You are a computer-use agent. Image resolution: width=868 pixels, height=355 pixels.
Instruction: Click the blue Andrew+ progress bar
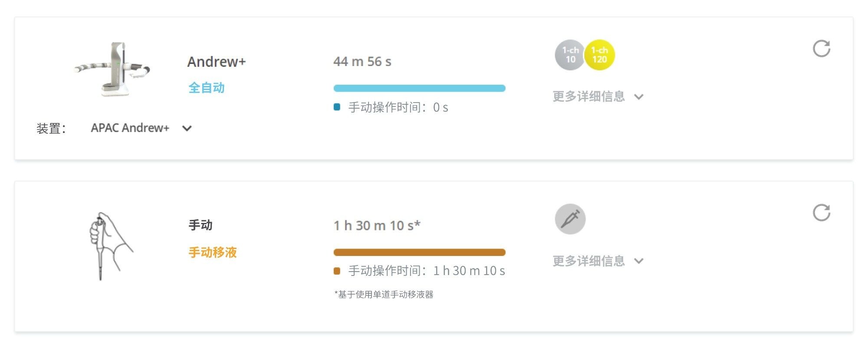click(419, 88)
